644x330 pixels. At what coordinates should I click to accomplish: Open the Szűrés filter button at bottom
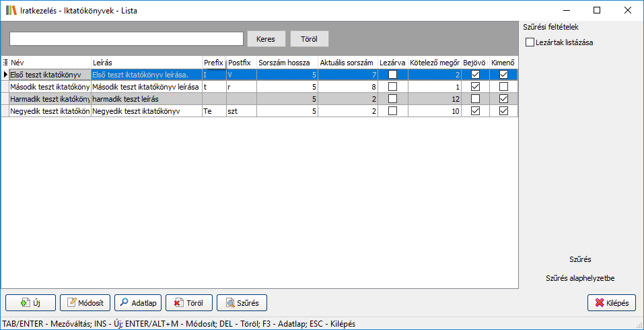coord(242,303)
